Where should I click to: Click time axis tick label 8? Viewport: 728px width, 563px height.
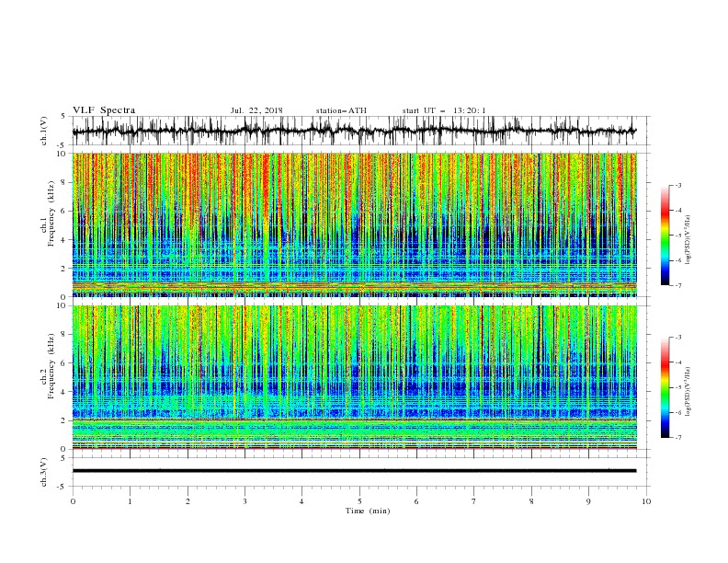click(531, 501)
